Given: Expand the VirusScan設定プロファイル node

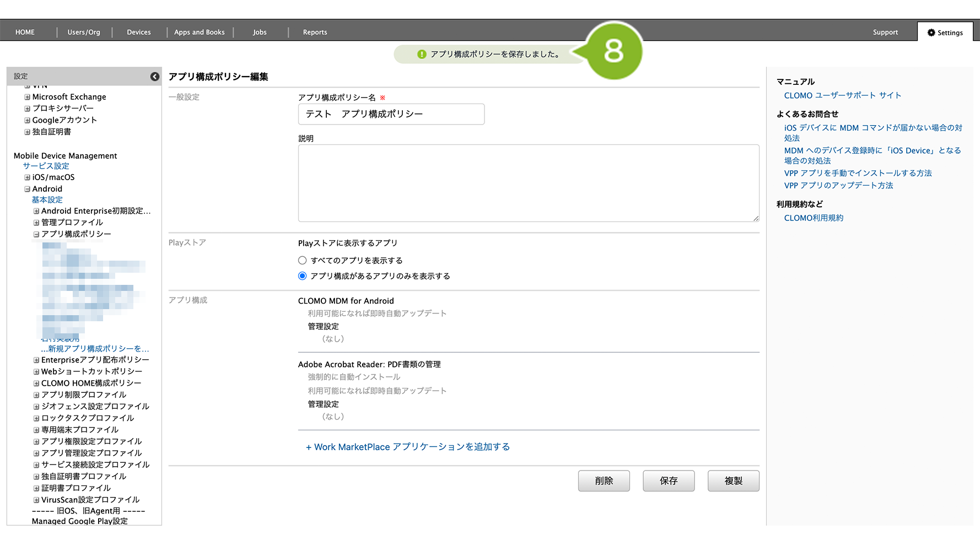Looking at the screenshot, I should coord(36,500).
